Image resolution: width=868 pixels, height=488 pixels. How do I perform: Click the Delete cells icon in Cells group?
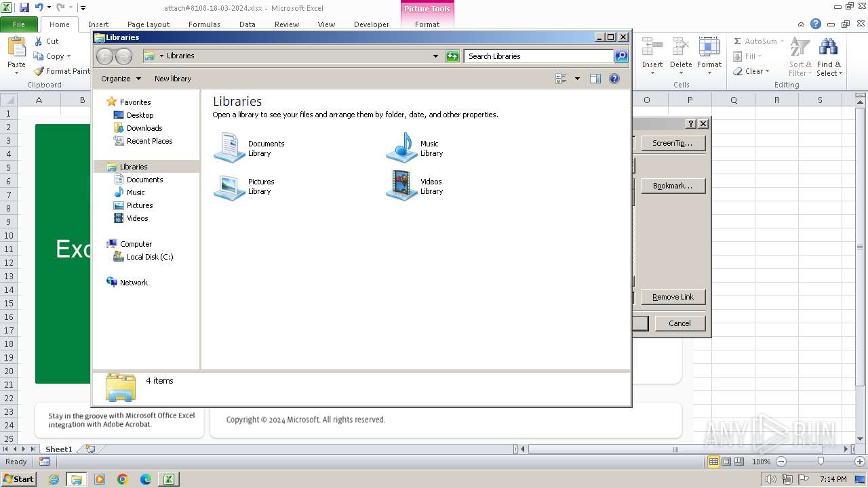681,47
